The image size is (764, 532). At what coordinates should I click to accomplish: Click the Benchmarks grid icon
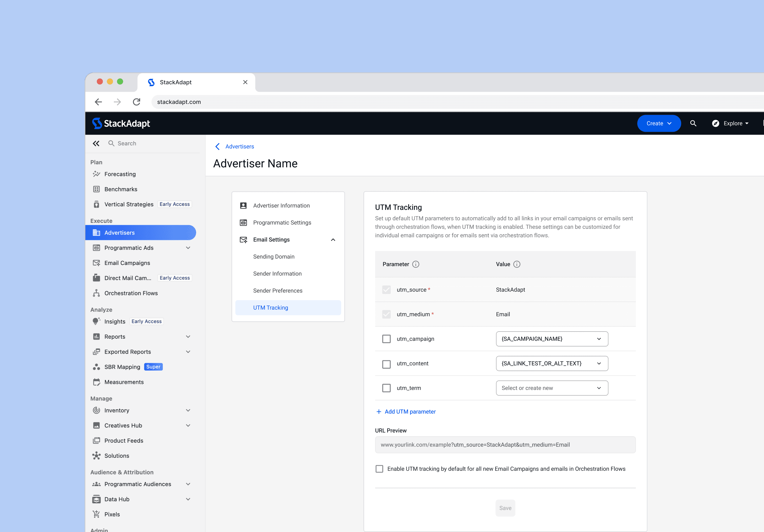96,189
